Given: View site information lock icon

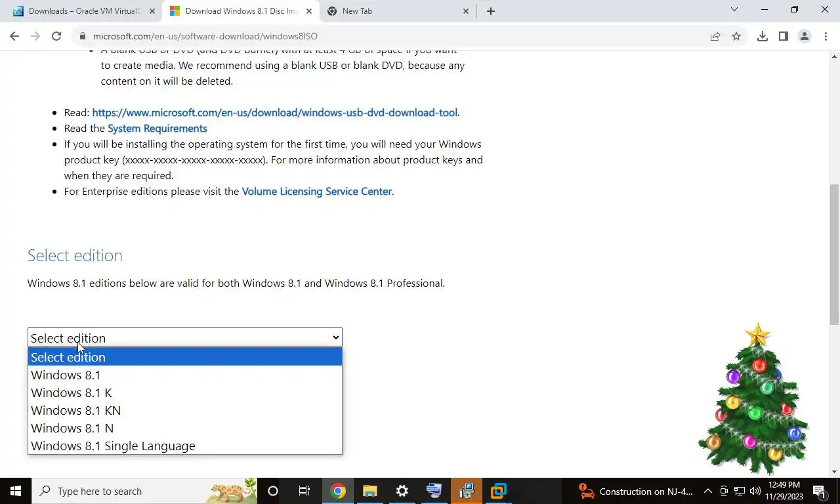Looking at the screenshot, I should point(82,36).
